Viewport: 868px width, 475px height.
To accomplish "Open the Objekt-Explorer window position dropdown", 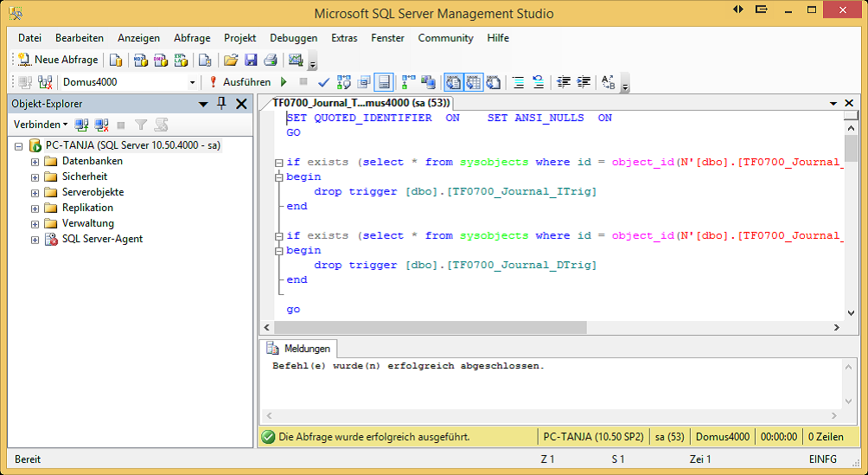I will pyautogui.click(x=203, y=104).
